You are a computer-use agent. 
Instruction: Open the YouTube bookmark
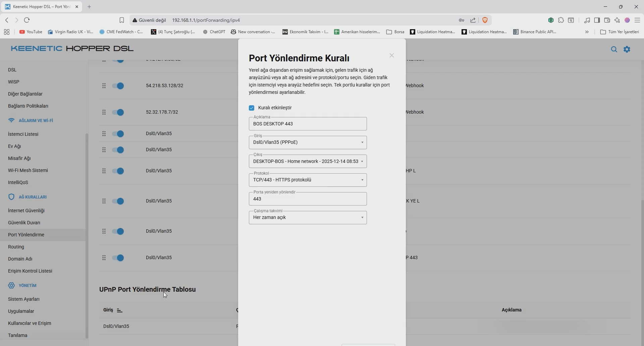(x=31, y=32)
